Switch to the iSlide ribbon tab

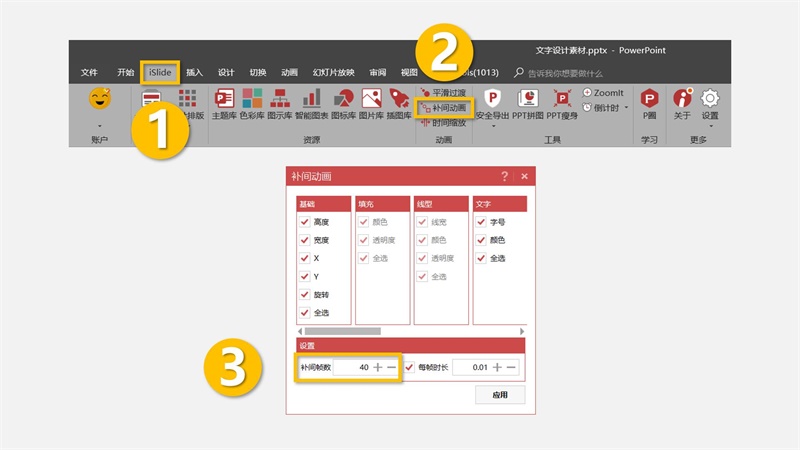(160, 72)
